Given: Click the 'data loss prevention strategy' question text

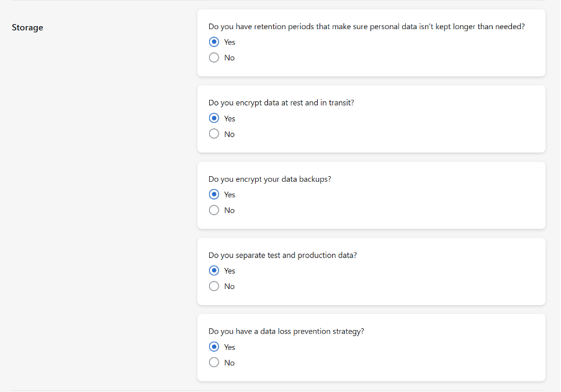Looking at the screenshot, I should 286,331.
